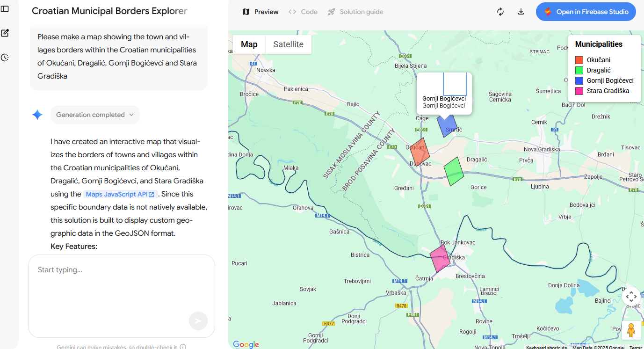
Task: Toggle the sidebar panel icon
Action: coord(5,9)
